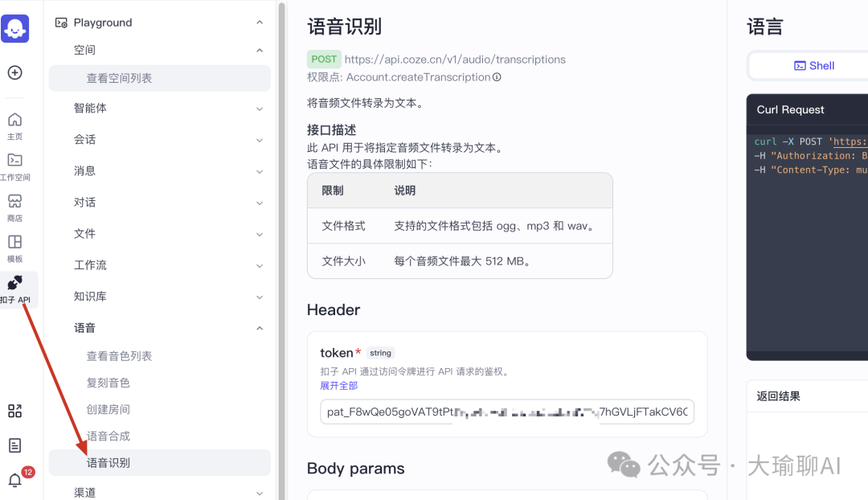
Task: Click the token input field
Action: click(507, 412)
